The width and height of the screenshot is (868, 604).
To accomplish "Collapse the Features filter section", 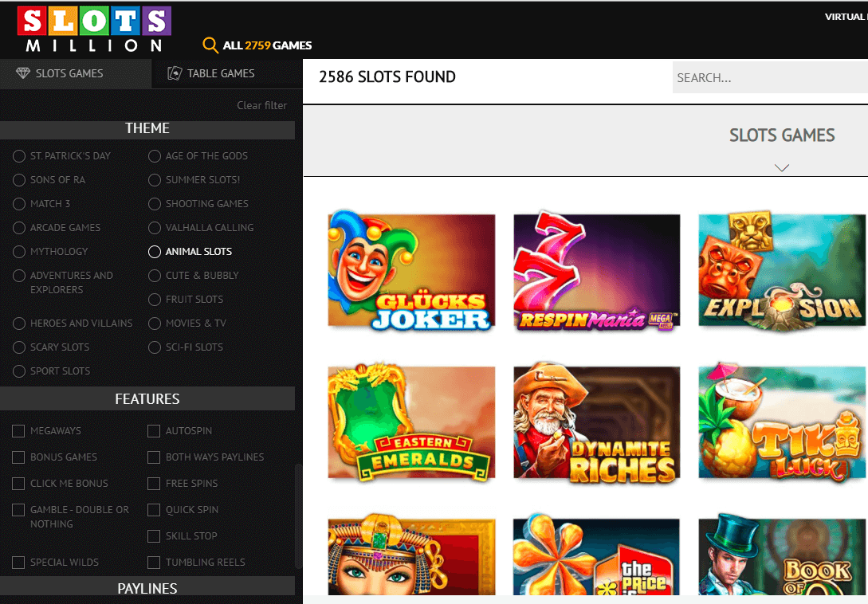I will click(147, 398).
